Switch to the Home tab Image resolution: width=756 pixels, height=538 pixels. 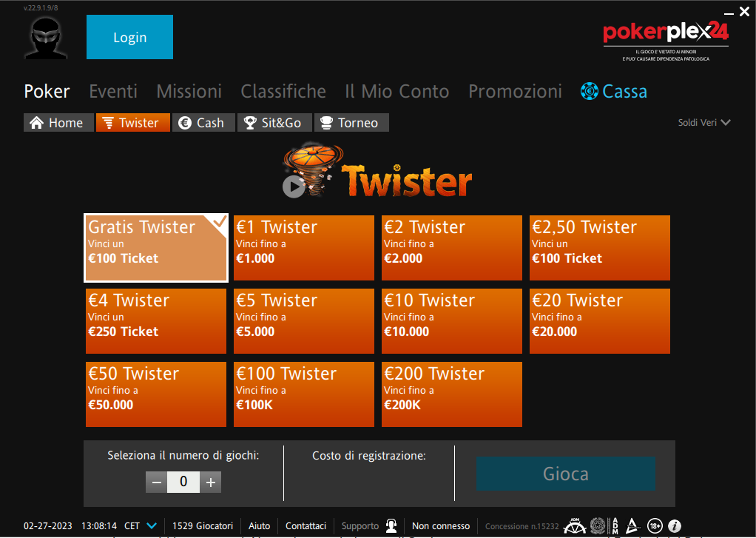[58, 123]
